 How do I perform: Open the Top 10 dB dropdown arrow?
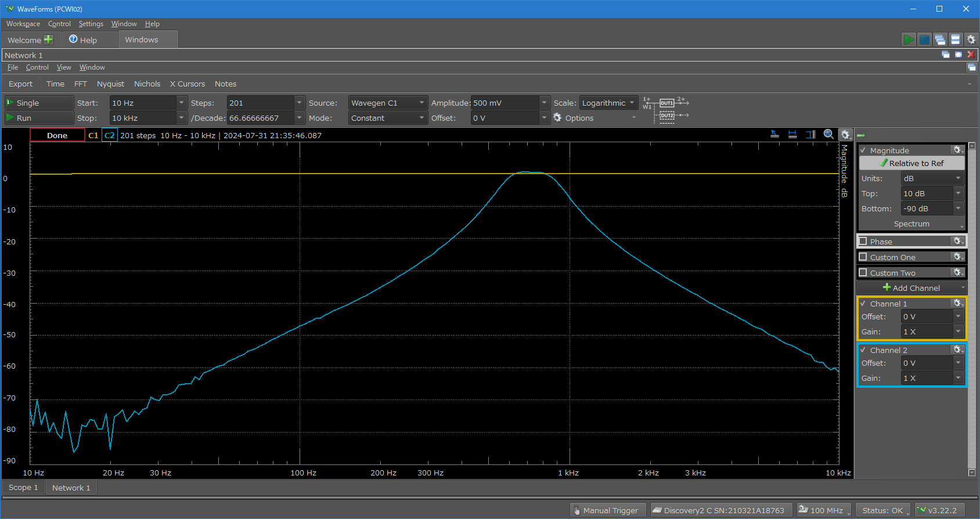[958, 193]
